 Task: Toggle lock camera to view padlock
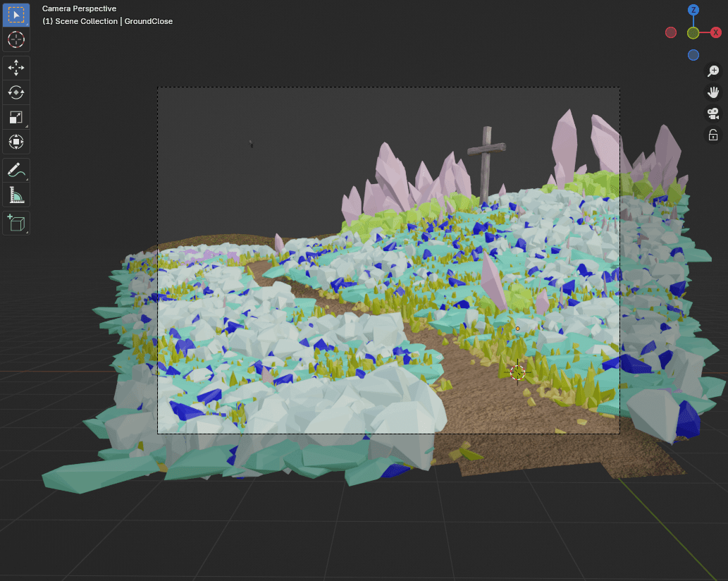click(x=713, y=135)
